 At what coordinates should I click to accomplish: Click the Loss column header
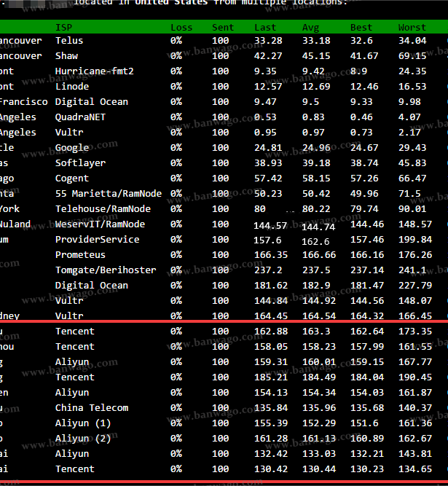click(x=181, y=28)
